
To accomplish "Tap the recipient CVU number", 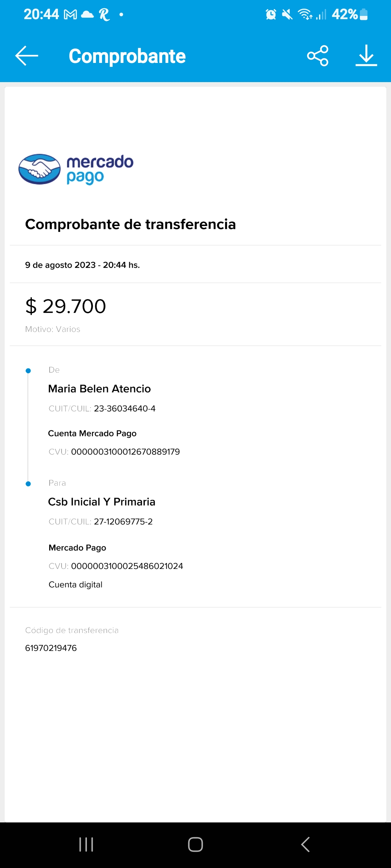I will [x=127, y=566].
